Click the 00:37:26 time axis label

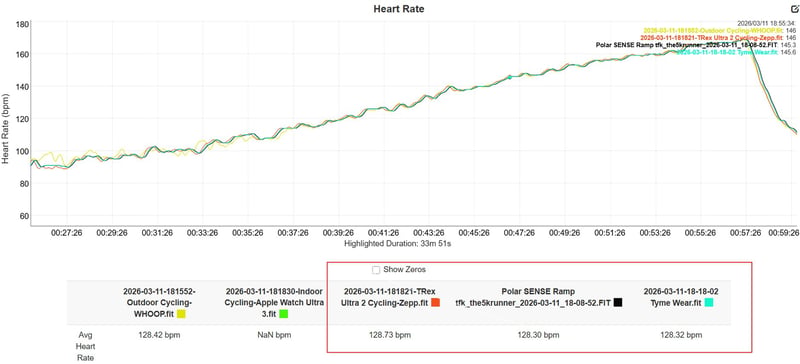tap(294, 233)
